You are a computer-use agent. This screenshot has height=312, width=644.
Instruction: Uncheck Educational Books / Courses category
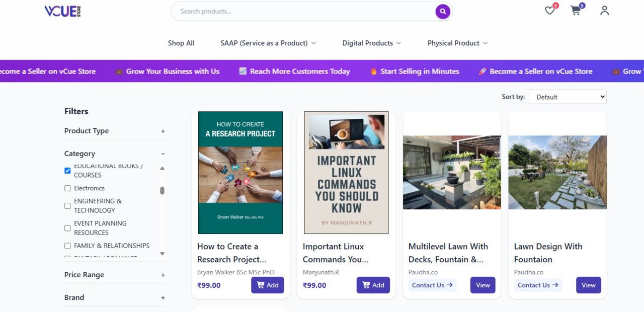pyautogui.click(x=67, y=171)
